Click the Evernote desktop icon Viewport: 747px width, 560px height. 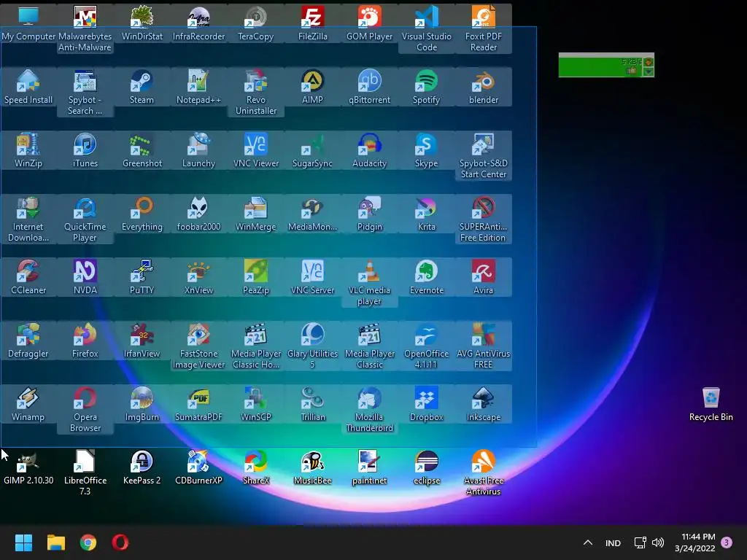pos(426,277)
